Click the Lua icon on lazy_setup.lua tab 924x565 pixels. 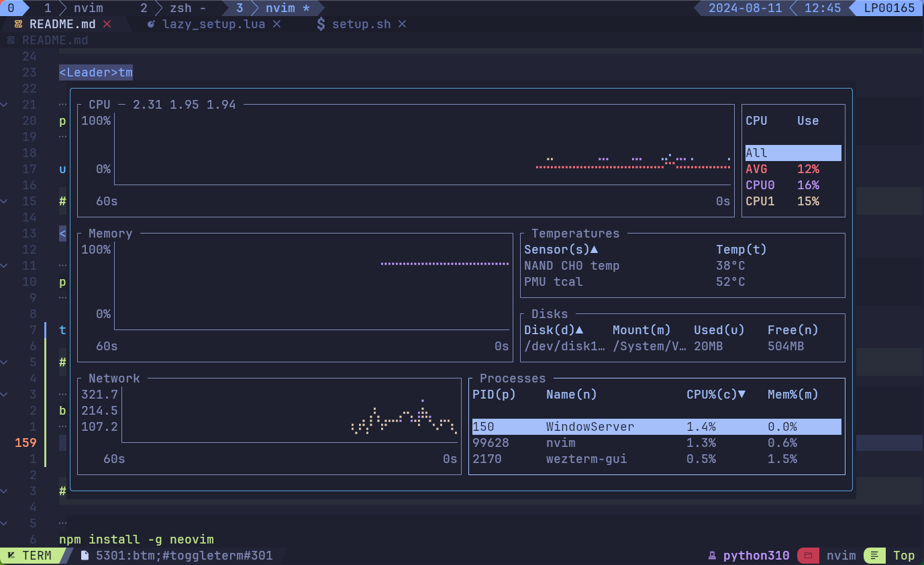tap(151, 24)
